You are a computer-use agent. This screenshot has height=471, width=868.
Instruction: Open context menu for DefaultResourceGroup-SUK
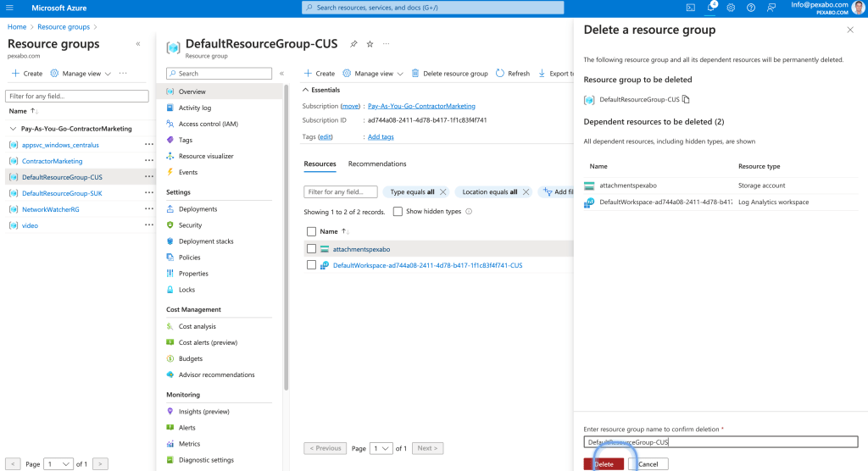pyautogui.click(x=149, y=192)
